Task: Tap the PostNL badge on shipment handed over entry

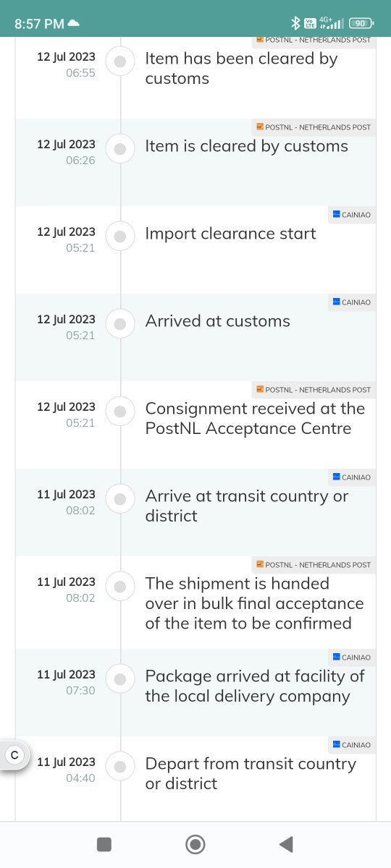Action: coord(314,564)
